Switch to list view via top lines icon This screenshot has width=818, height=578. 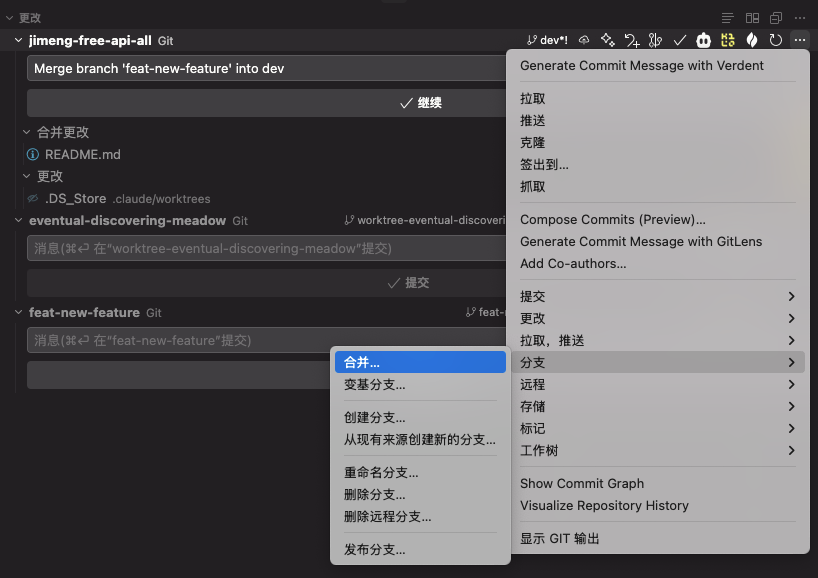[728, 18]
